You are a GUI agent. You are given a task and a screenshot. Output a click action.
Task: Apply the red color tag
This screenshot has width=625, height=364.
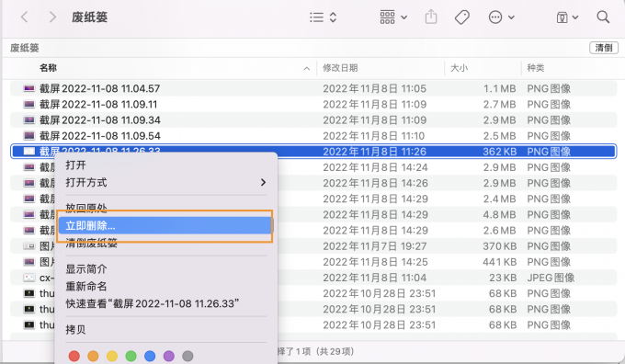(x=74, y=356)
